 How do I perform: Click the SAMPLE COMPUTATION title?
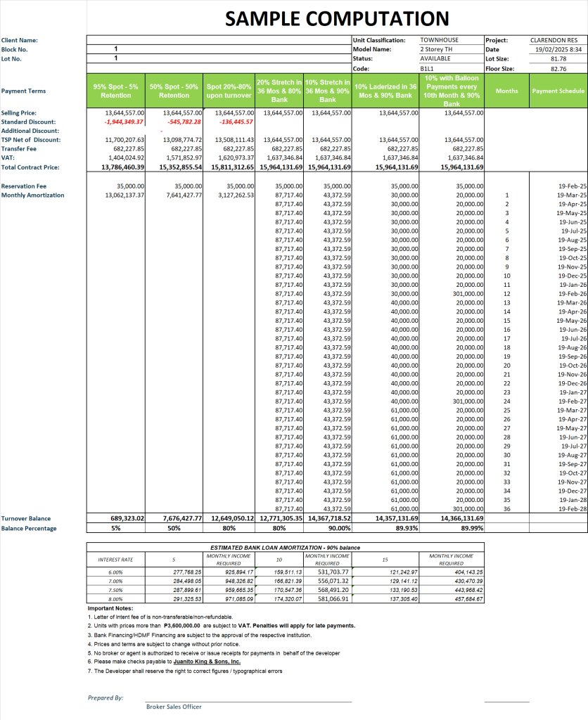[336, 19]
